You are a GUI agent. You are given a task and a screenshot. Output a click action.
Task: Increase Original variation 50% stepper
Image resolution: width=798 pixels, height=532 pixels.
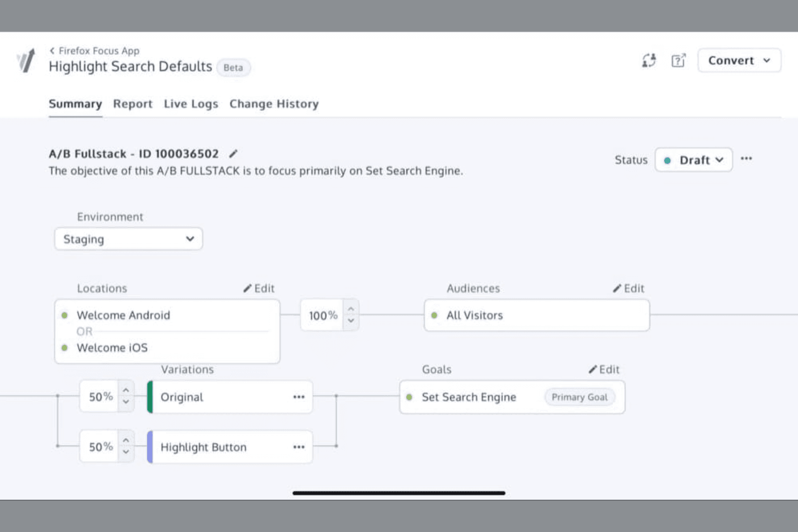click(126, 390)
